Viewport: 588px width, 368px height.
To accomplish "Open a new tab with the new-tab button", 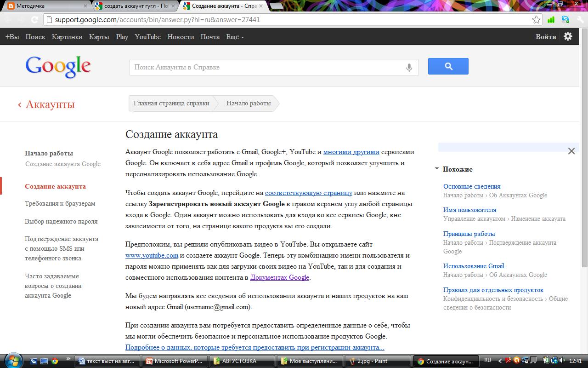I will [276, 6].
